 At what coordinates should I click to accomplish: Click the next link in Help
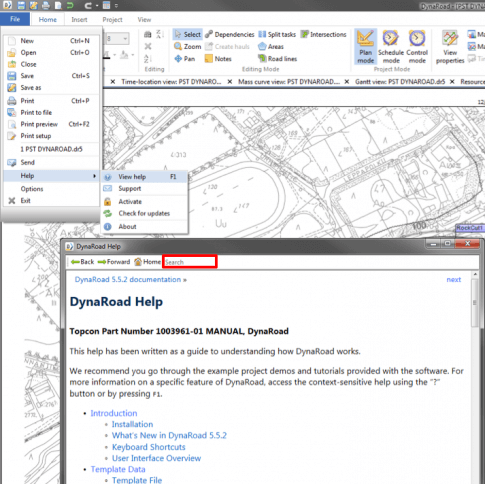click(x=454, y=279)
